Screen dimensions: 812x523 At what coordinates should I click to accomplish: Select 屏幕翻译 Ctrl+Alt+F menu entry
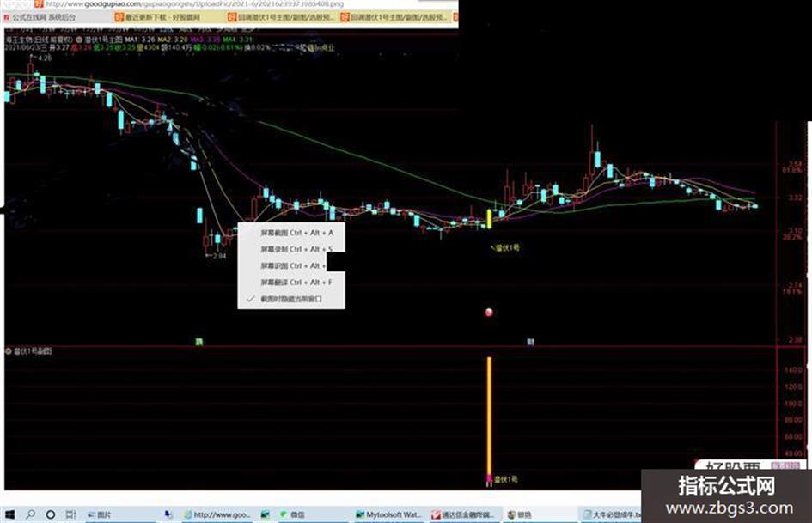coord(291,283)
